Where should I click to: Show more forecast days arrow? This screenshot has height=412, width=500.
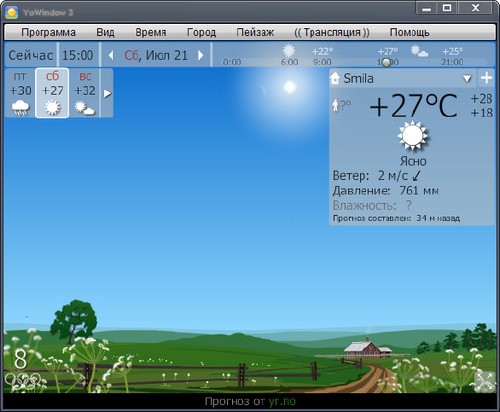(107, 93)
